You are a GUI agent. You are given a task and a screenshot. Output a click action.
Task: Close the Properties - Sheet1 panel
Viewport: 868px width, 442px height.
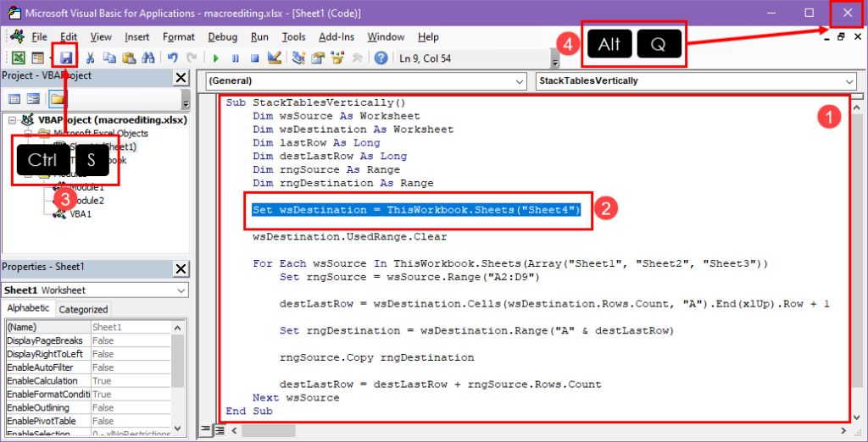181,269
